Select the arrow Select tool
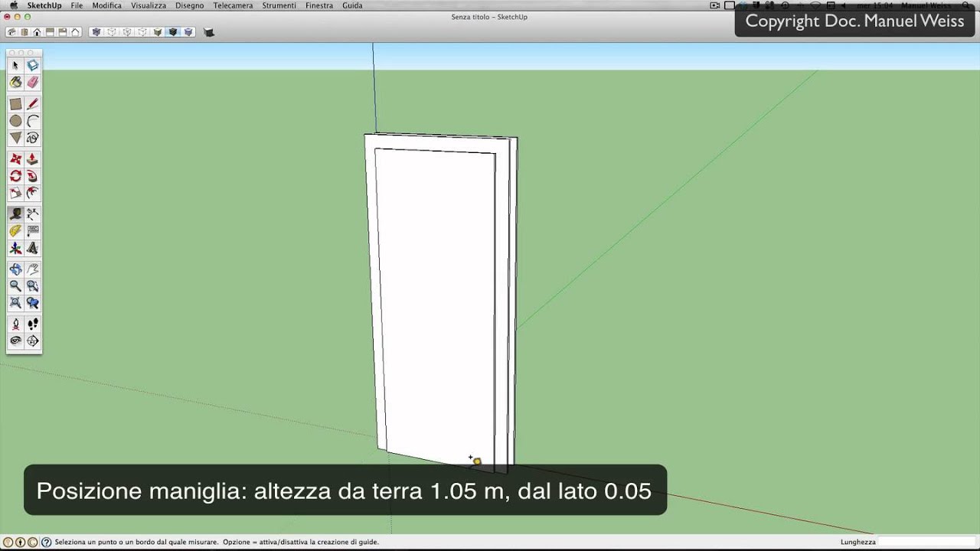Screen dimensions: 980x551 coord(15,65)
